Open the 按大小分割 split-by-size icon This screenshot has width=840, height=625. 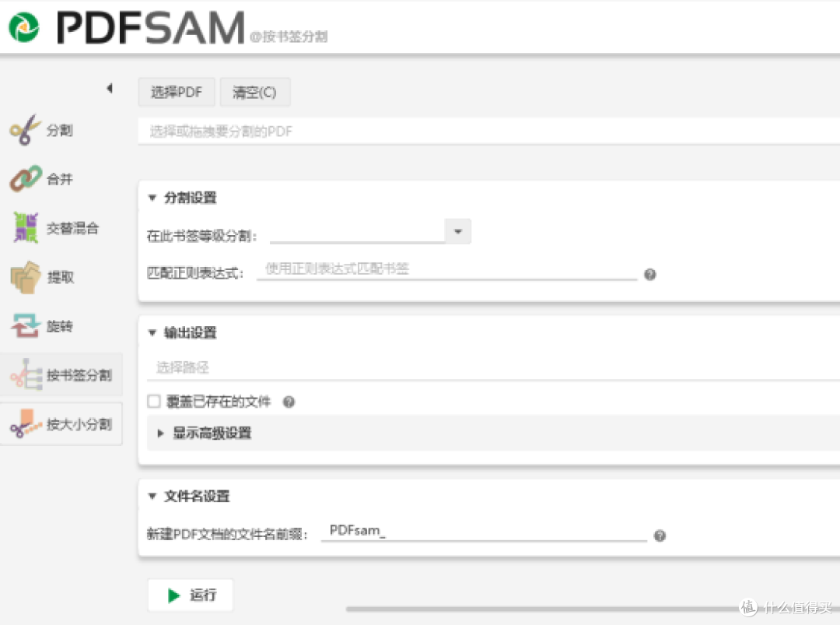[x=26, y=423]
